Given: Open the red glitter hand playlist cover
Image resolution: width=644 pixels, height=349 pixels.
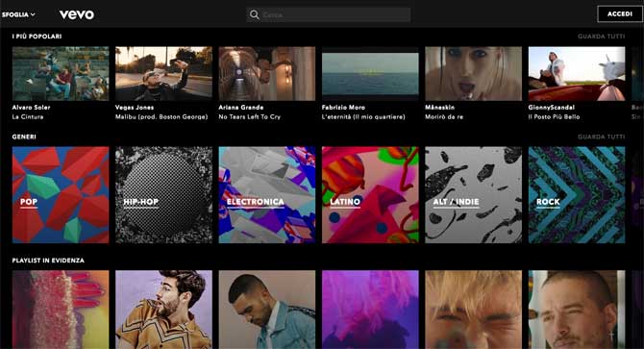Looking at the screenshot, I should 61,310.
